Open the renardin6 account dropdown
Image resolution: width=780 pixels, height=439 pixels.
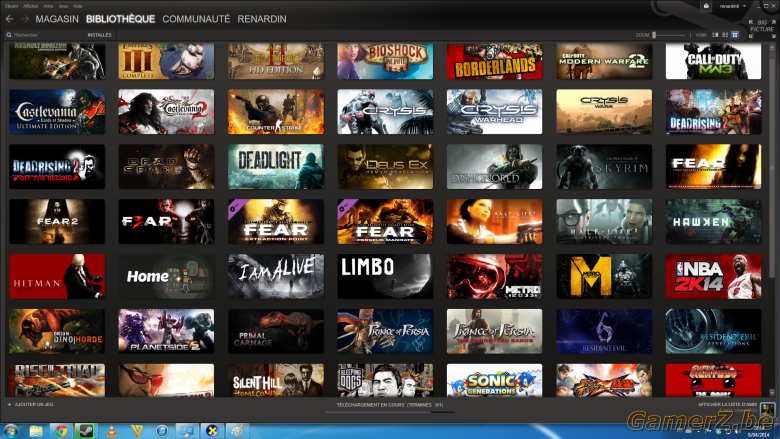pos(732,6)
